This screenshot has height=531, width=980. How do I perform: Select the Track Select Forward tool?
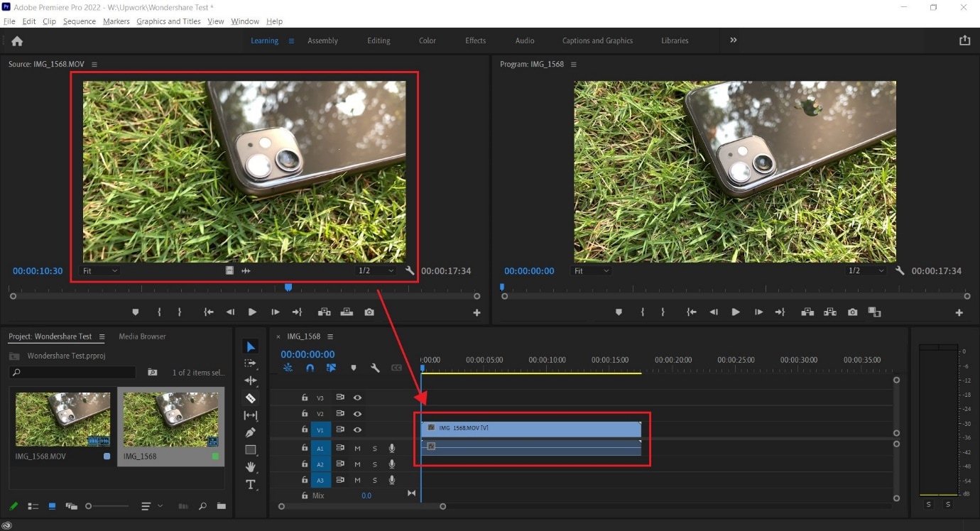[x=251, y=363]
